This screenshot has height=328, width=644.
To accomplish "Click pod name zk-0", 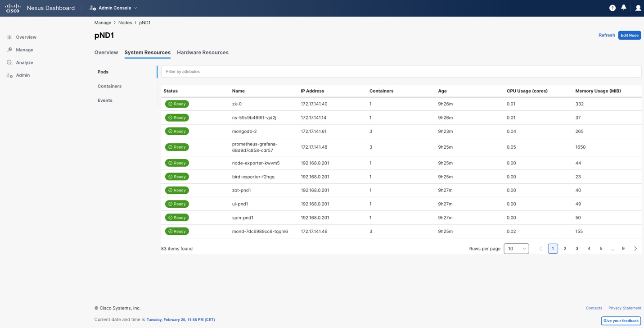I will click(237, 104).
